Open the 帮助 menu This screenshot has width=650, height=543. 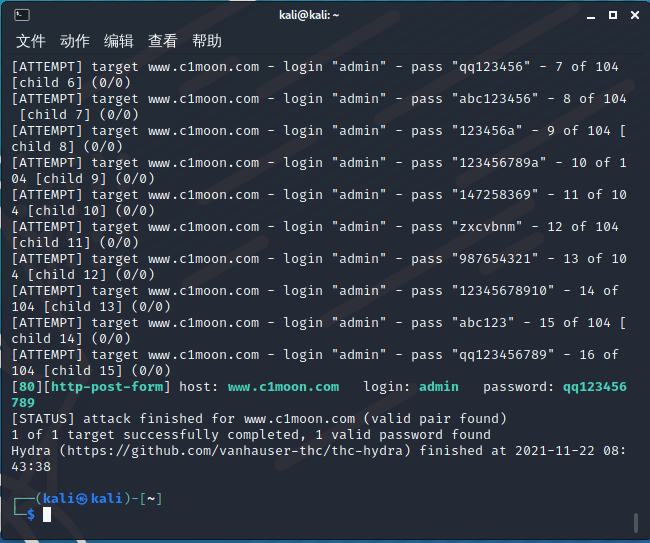pos(207,41)
